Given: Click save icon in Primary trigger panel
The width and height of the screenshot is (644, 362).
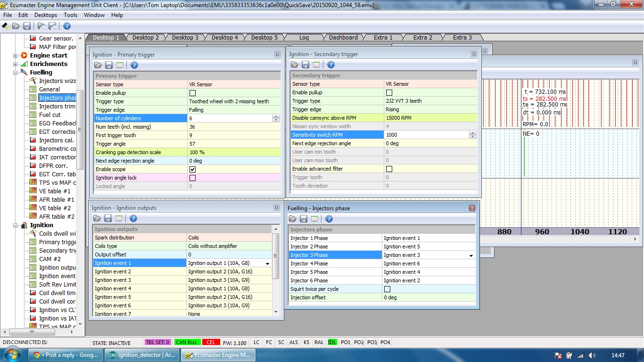Looking at the screenshot, I should pos(109,65).
